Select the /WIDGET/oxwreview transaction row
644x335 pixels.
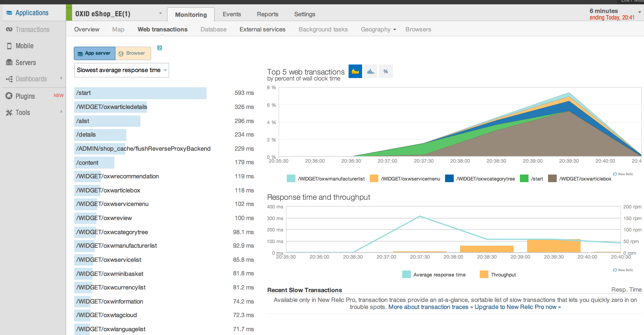tap(164, 218)
